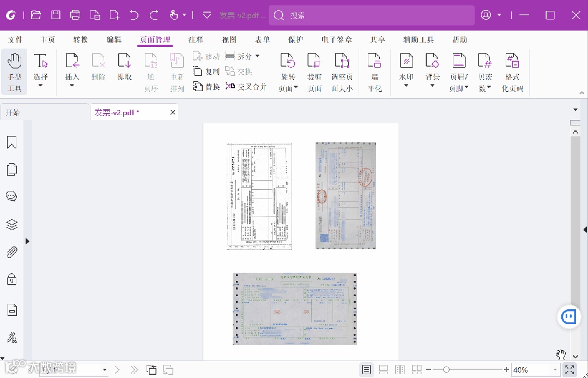The height and width of the screenshot is (378, 588).
Task: Open the bookmarks panel in sidebar
Action: pyautogui.click(x=11, y=142)
